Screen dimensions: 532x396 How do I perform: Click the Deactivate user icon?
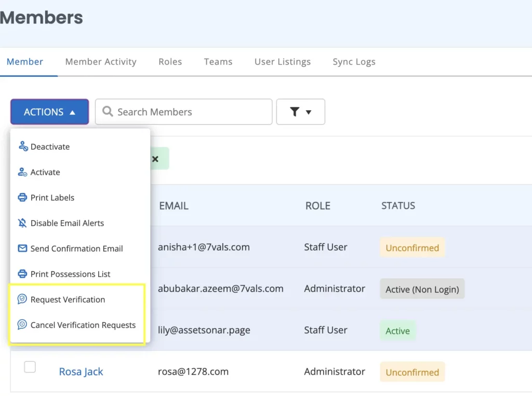point(22,147)
